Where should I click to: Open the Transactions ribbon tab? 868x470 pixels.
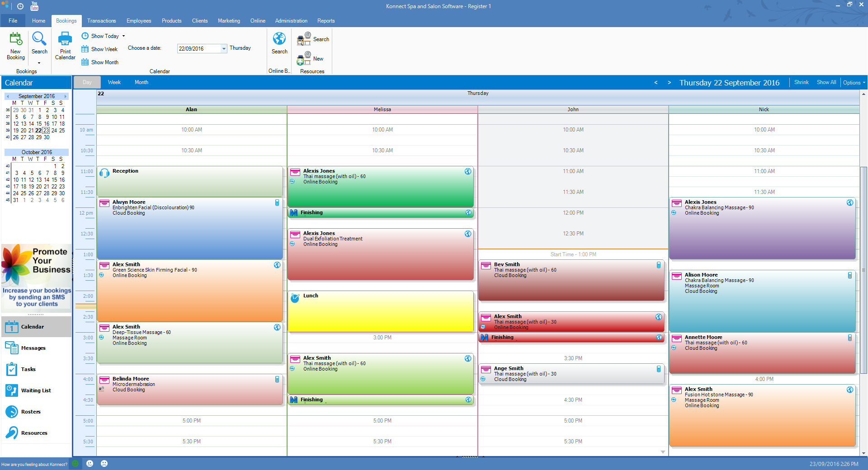point(101,21)
